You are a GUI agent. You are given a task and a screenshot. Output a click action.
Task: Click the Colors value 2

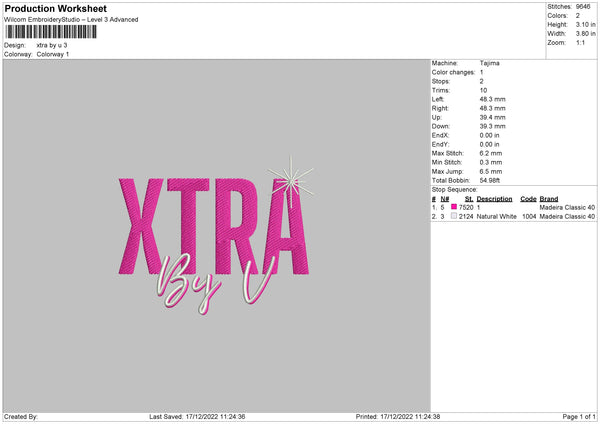coord(578,16)
